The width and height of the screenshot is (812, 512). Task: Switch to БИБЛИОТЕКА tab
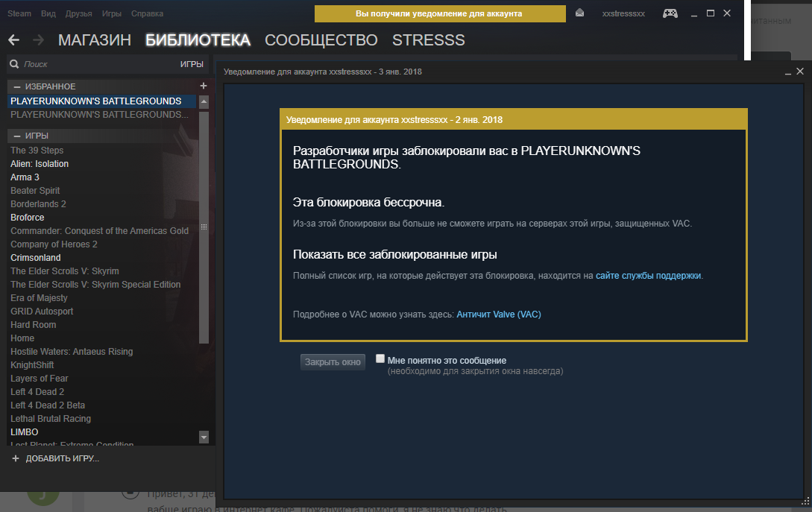tap(198, 39)
